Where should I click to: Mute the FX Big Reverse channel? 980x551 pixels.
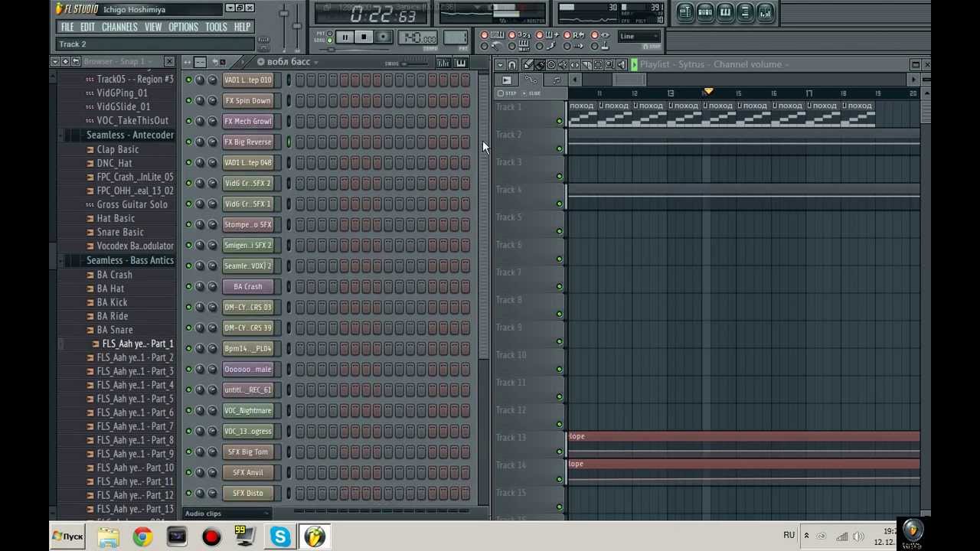tap(188, 142)
